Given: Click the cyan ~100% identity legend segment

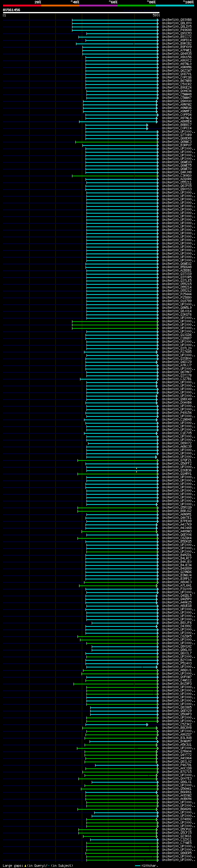Looking at the screenshot, I should point(175,6).
